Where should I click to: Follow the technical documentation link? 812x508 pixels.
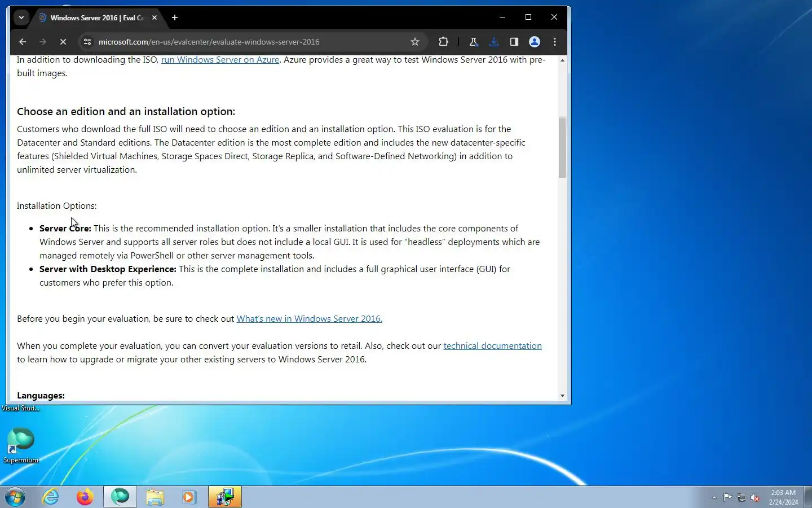(x=492, y=346)
